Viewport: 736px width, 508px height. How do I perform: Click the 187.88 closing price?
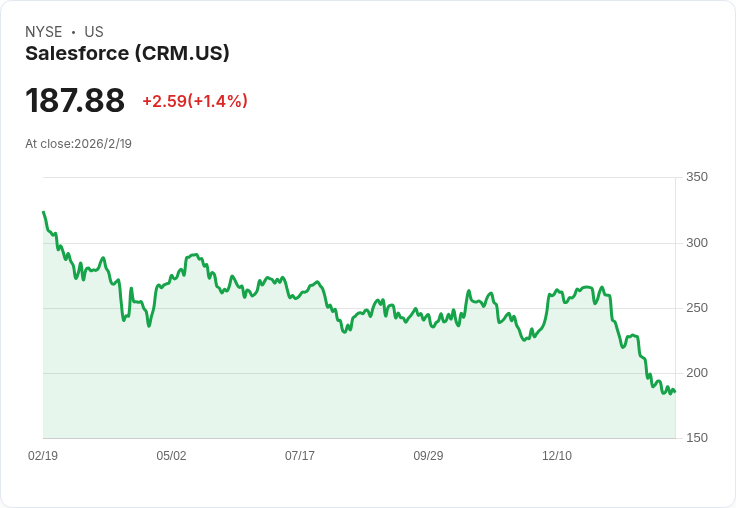75,100
